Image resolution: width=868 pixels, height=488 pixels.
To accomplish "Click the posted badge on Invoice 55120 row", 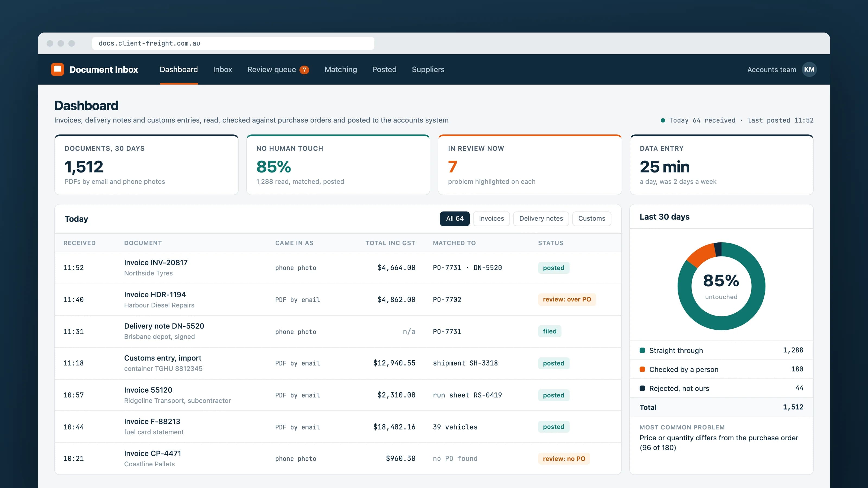I will coord(553,395).
